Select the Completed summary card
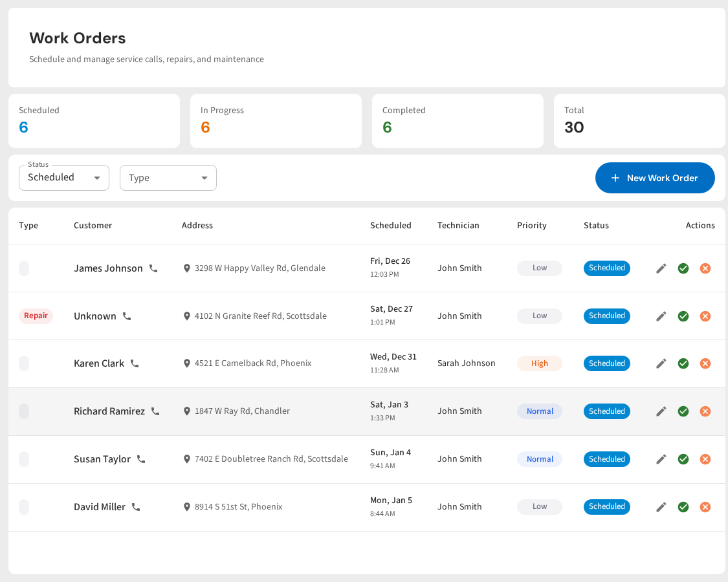The image size is (728, 582). point(458,120)
